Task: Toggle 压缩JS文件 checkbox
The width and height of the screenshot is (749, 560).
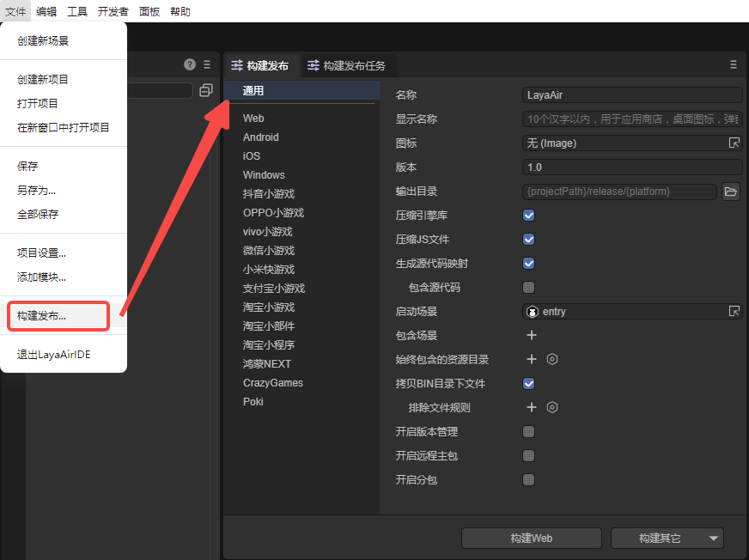Action: [x=529, y=240]
